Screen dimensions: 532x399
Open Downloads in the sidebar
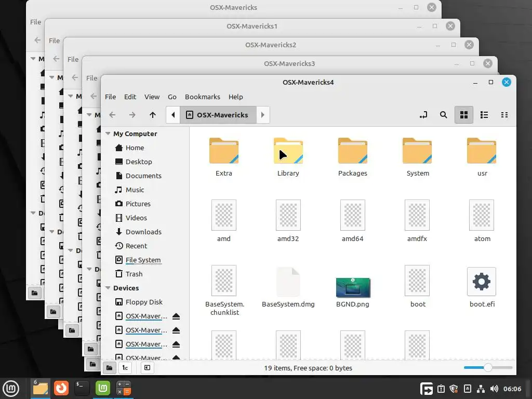143,232
